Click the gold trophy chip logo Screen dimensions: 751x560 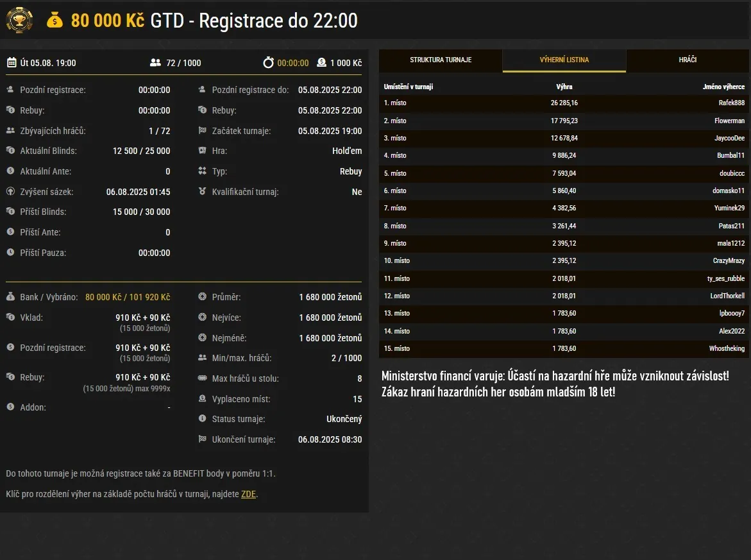(19, 20)
